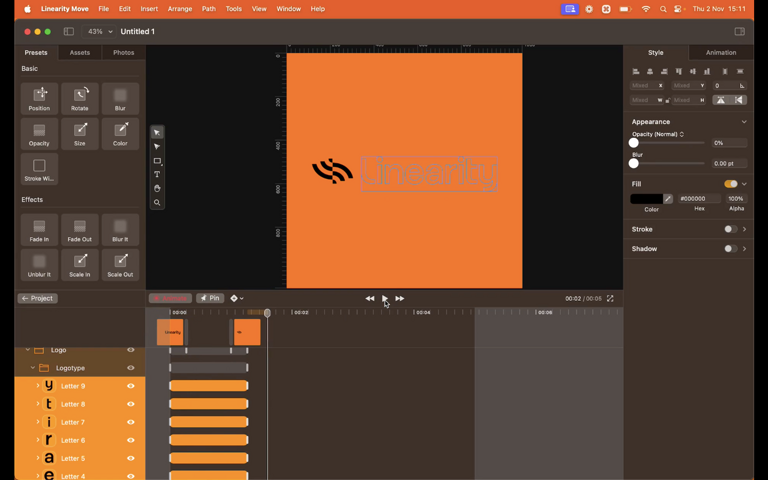
Task: Go back with the Project button
Action: point(38,298)
